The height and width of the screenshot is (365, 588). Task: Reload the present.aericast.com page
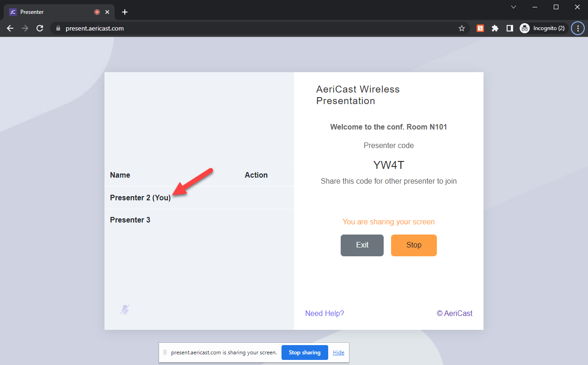coord(40,28)
